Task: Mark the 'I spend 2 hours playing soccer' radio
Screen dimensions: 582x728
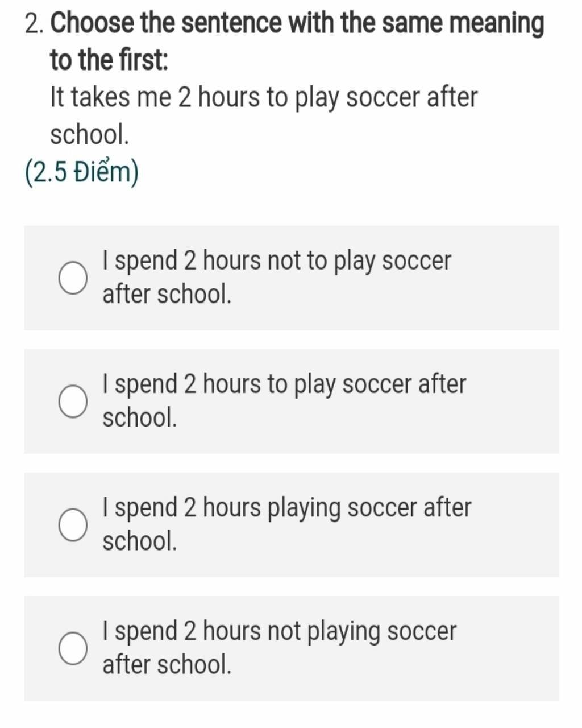Action: (x=73, y=525)
